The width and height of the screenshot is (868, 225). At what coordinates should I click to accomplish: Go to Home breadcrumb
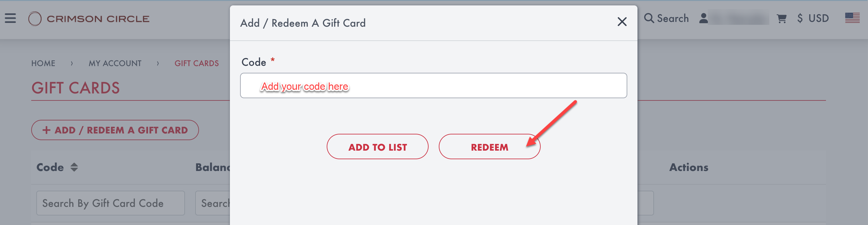(x=43, y=63)
